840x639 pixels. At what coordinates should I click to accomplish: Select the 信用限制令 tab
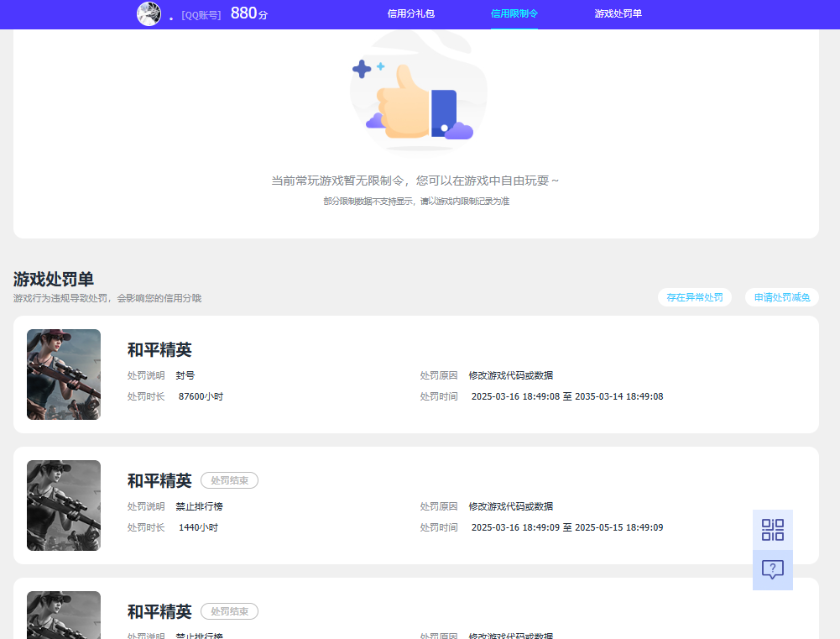(514, 14)
